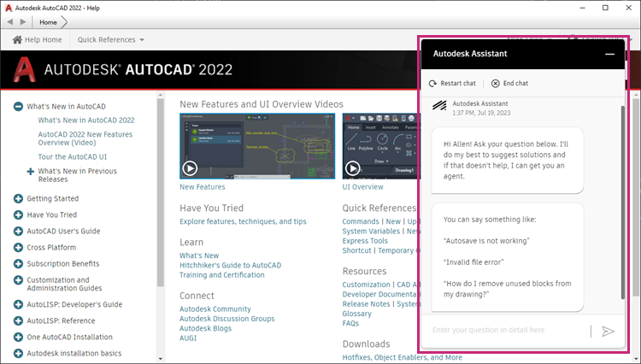The width and height of the screenshot is (641, 364).
Task: Open the Shortcut link
Action: pos(356,250)
